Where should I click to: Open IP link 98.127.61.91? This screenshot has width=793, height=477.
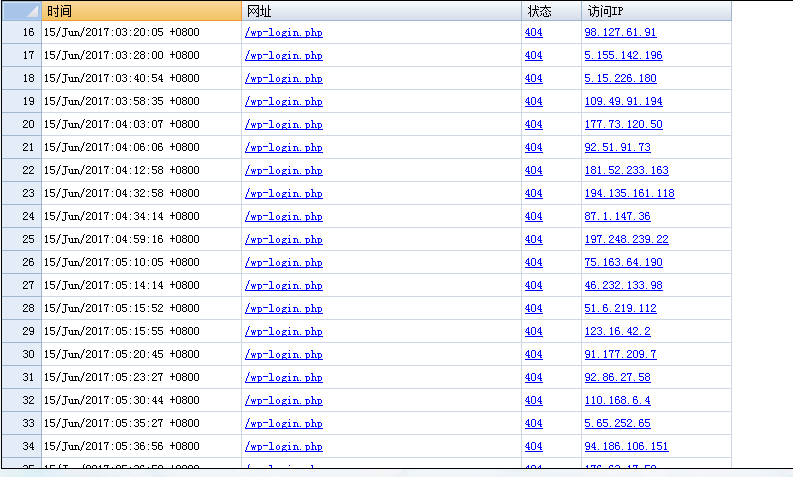[x=620, y=33]
